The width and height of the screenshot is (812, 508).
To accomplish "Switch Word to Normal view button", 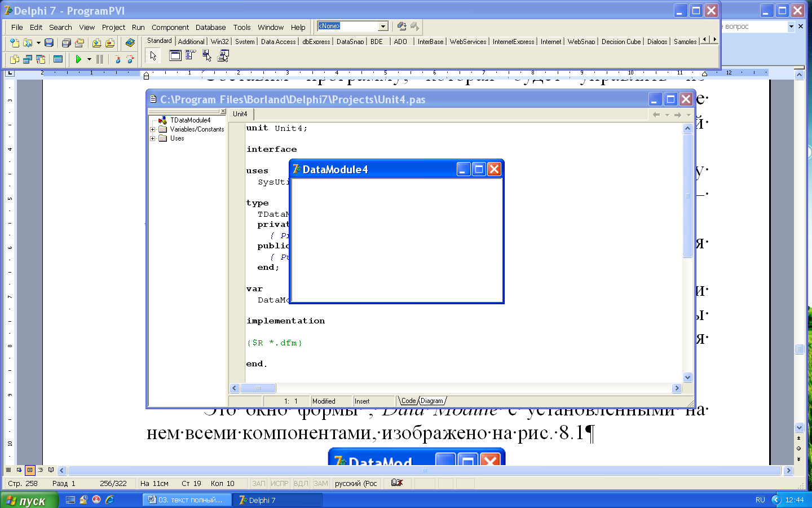I will click(x=8, y=470).
